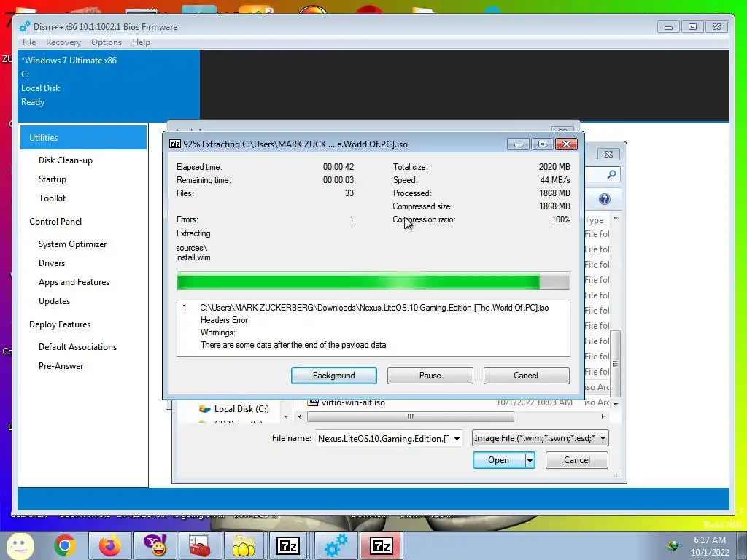Open the File menu in Dism++
Image resolution: width=747 pixels, height=560 pixels.
click(x=29, y=42)
